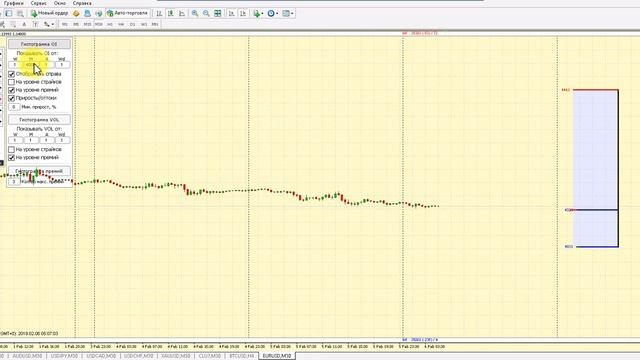Screen dimensions: 640x360
Task: Click the VOL Wd input field
Action: [62, 140]
